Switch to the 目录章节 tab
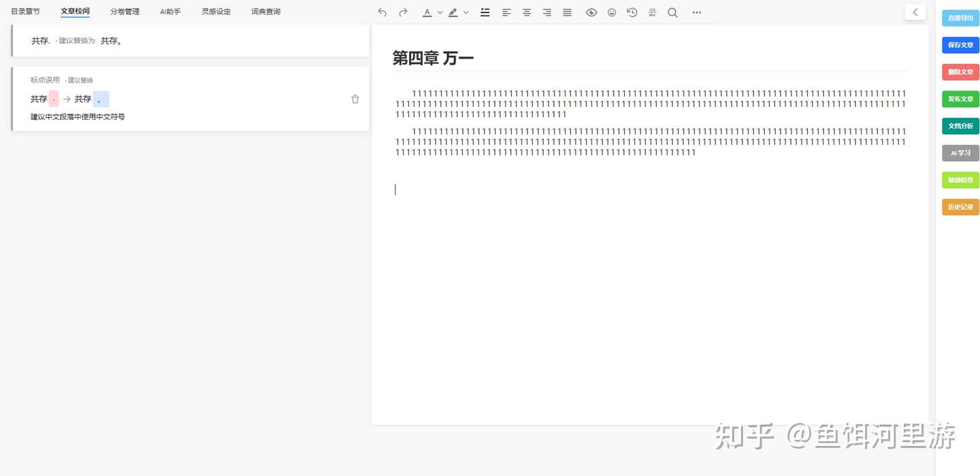This screenshot has width=980, height=476. [x=24, y=11]
